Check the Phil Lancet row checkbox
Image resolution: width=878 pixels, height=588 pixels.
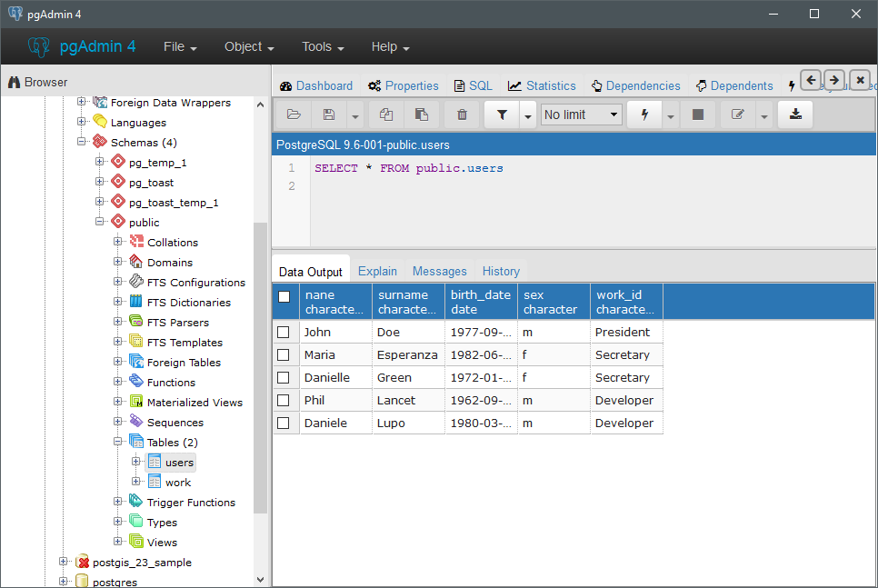(284, 401)
